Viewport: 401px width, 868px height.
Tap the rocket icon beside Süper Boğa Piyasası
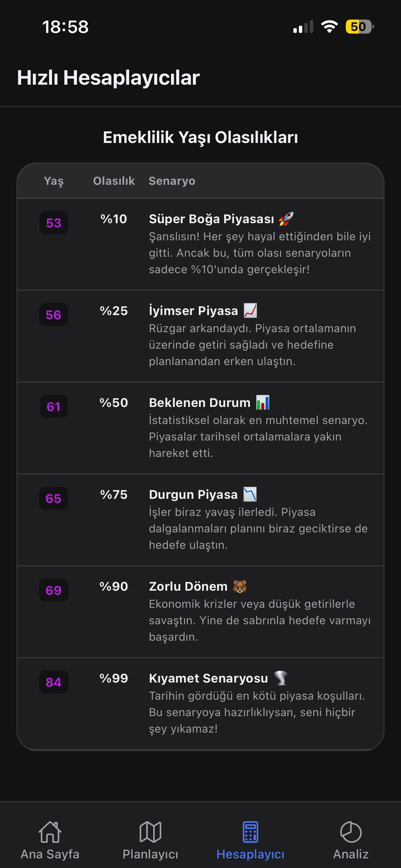pos(286,219)
